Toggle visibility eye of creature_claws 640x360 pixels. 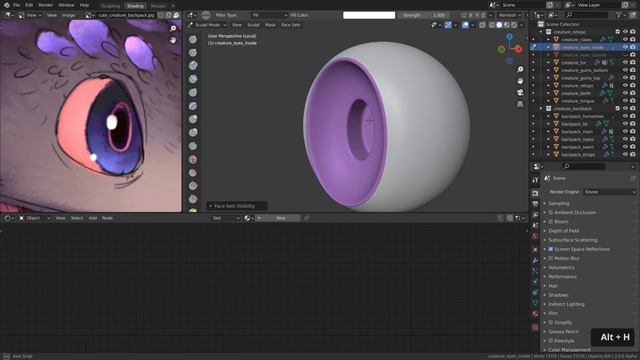(625, 39)
